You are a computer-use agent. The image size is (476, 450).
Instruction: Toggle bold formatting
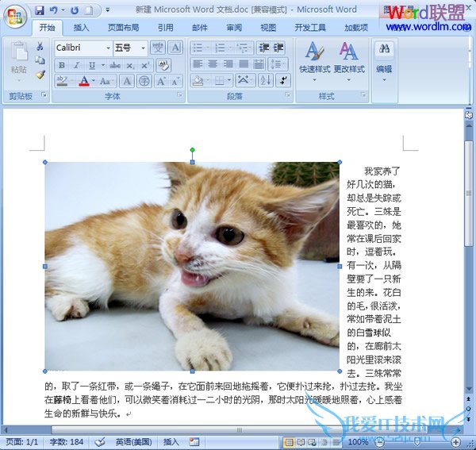(x=62, y=65)
